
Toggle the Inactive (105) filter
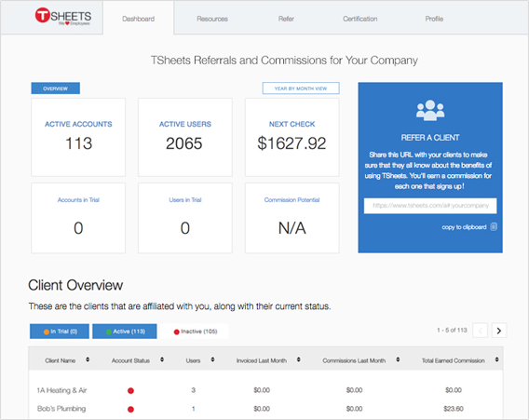click(195, 332)
